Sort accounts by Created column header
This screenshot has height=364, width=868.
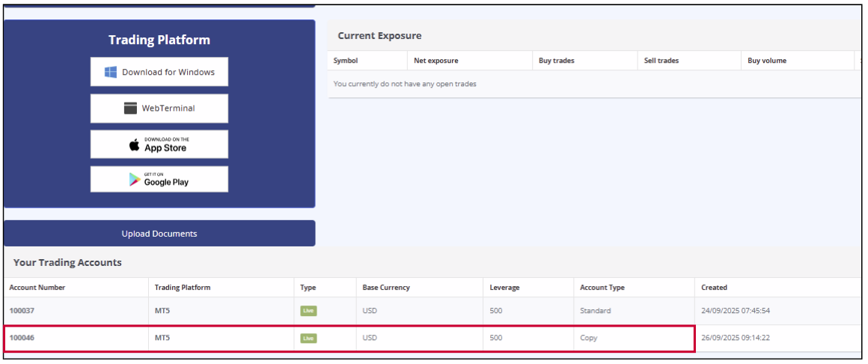pos(714,288)
